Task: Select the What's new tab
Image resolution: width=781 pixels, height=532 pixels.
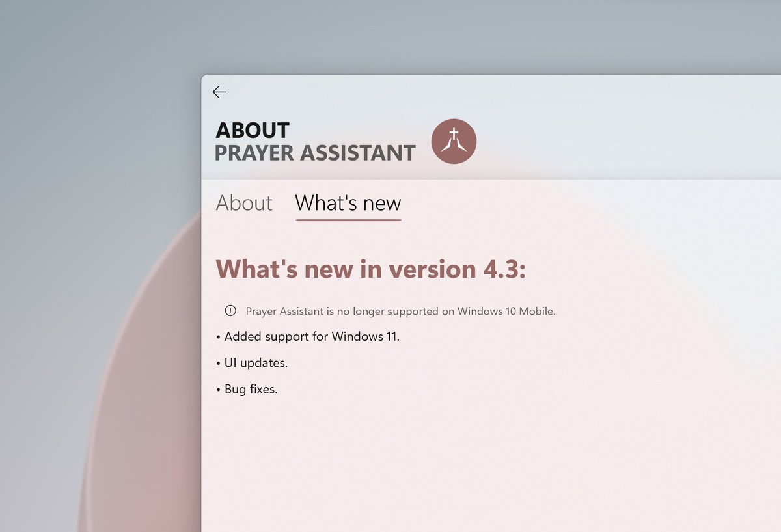Action: point(348,203)
